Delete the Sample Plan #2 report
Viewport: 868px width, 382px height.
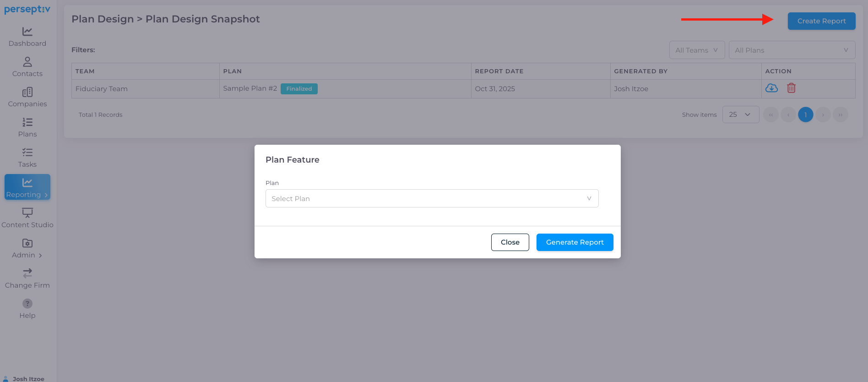(791, 88)
